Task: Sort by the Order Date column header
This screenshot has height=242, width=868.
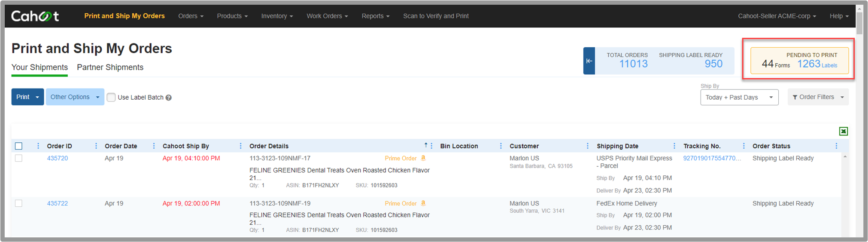Action: pyautogui.click(x=121, y=146)
